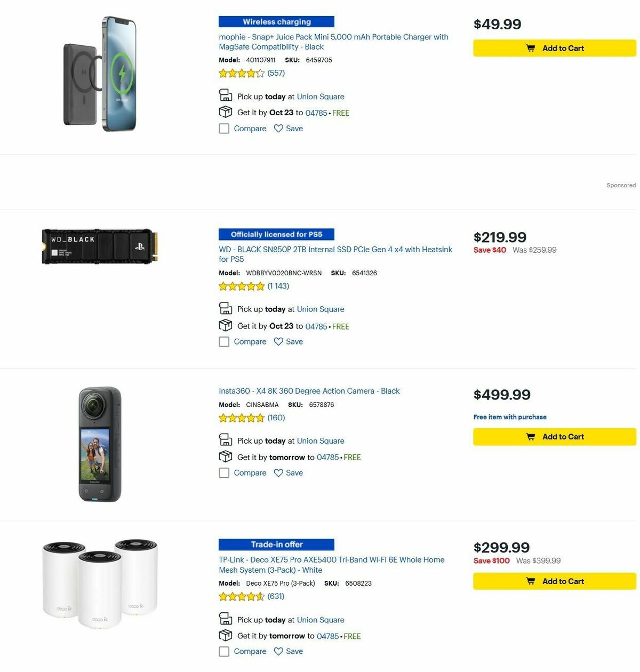Click the heart Save icon for WD BLACK SSD

[278, 341]
